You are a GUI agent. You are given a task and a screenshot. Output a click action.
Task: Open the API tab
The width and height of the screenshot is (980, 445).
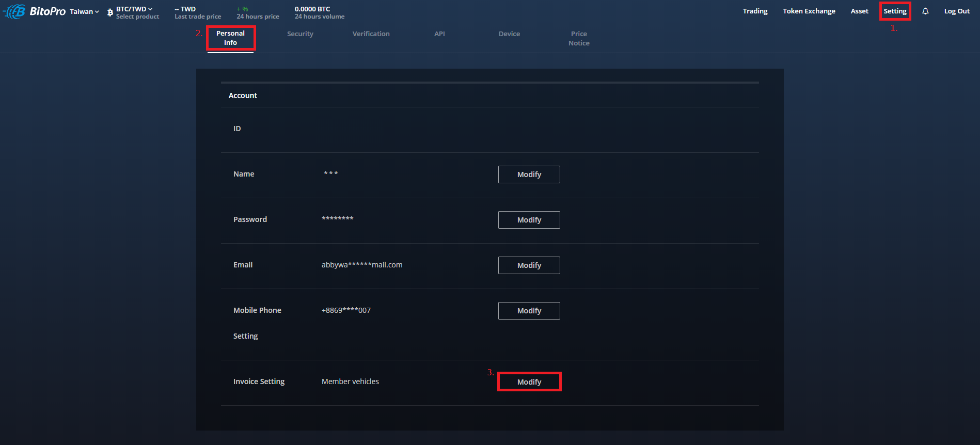[x=439, y=34]
